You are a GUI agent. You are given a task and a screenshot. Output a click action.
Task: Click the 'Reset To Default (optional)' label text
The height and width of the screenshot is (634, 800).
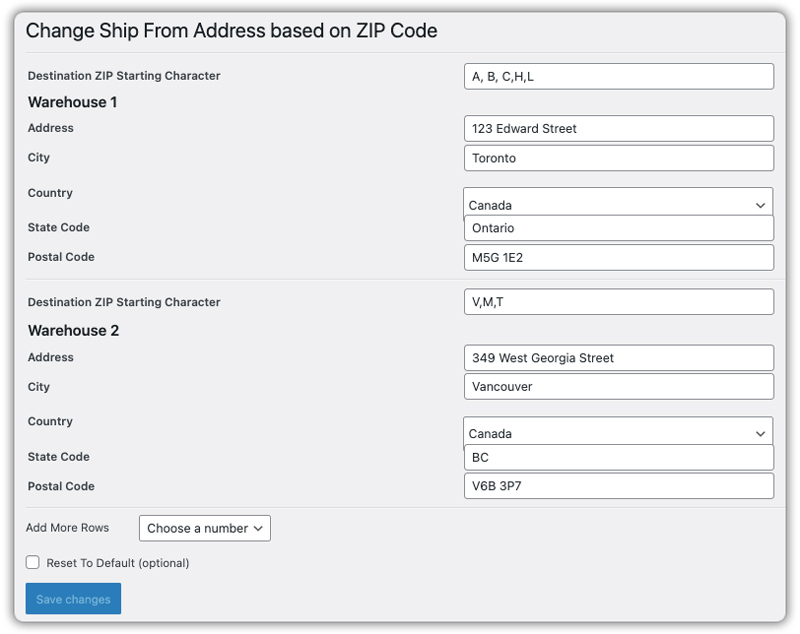(x=117, y=563)
